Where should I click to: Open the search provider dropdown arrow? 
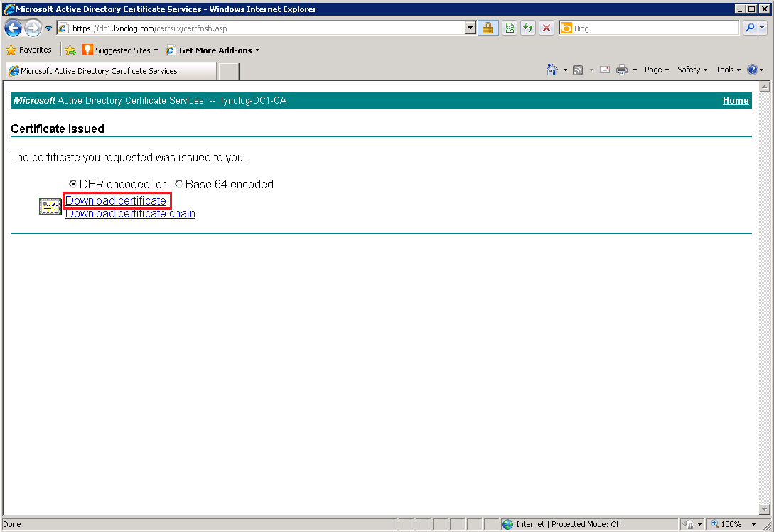pyautogui.click(x=763, y=28)
